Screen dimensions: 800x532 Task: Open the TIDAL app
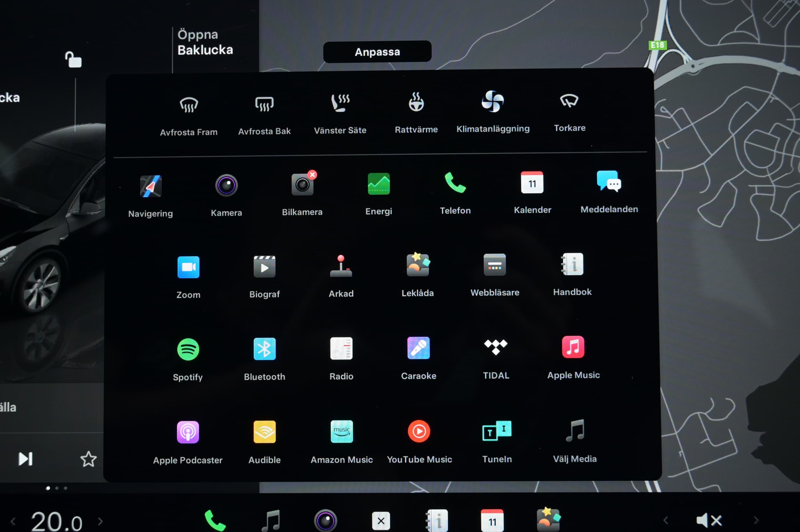pyautogui.click(x=496, y=347)
